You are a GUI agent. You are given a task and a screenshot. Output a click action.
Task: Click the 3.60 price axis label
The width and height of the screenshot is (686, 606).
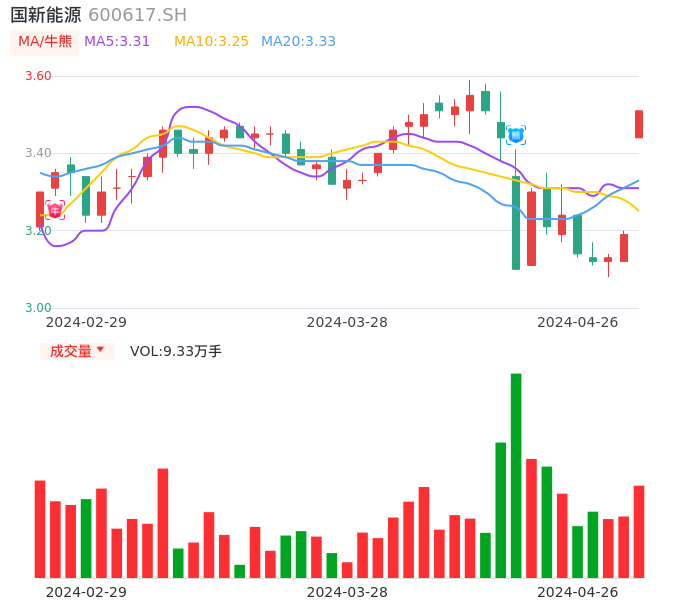coord(37,76)
